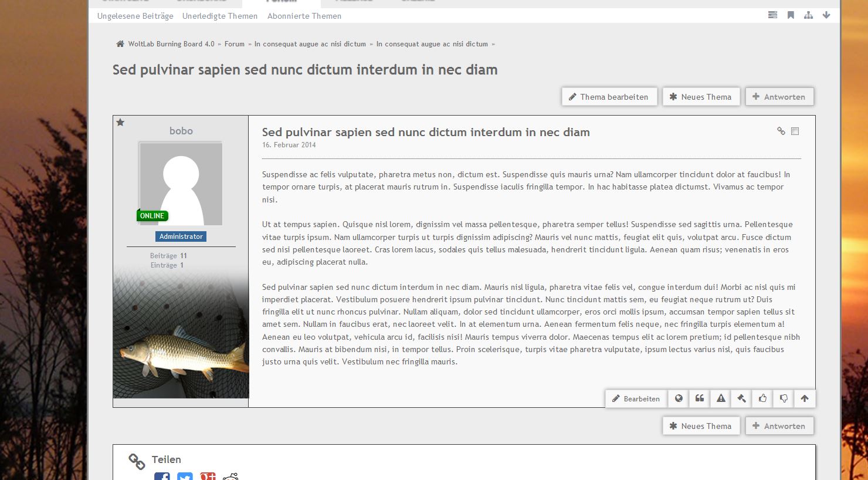
Task: Quote the post using the quotation marks icon
Action: point(700,398)
